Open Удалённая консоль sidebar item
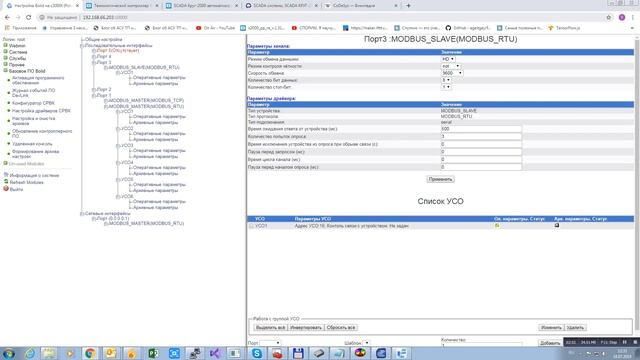 click(x=32, y=144)
